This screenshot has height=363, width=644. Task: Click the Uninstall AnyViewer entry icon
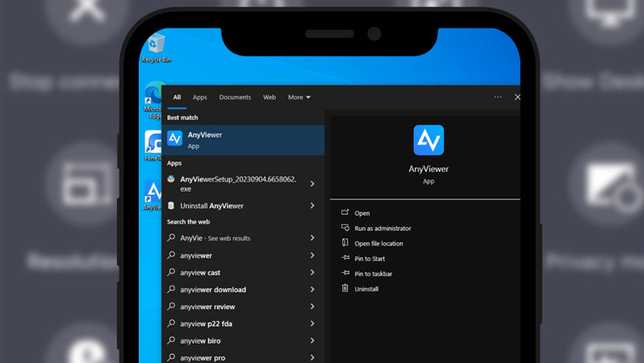(172, 205)
